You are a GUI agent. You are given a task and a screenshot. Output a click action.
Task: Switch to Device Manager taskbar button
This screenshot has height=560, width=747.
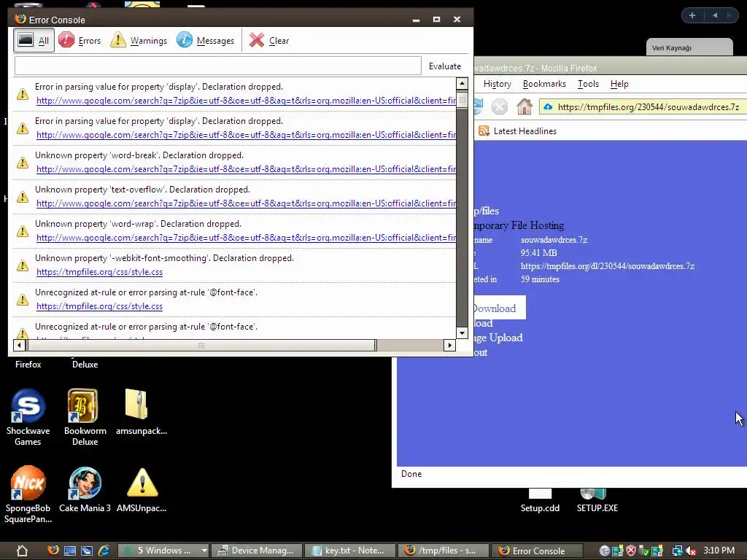(x=256, y=551)
